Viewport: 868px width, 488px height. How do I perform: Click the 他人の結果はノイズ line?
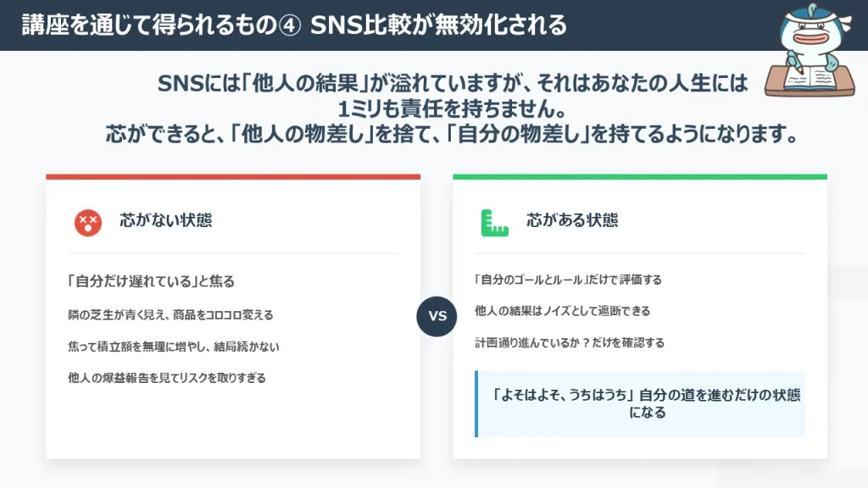[562, 311]
